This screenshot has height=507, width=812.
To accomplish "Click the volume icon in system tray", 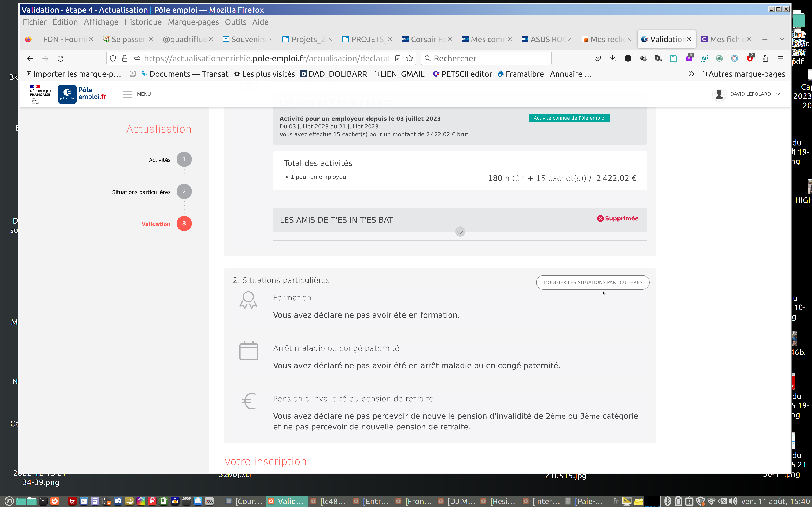I will (733, 501).
